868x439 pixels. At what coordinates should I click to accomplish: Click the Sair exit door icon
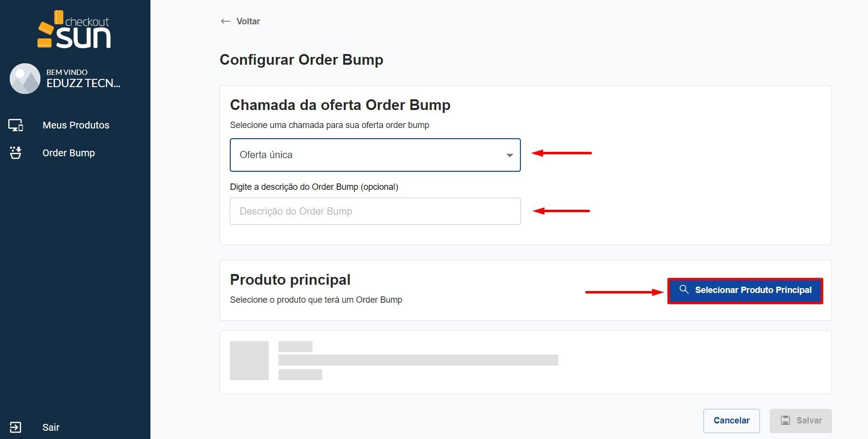pyautogui.click(x=16, y=427)
